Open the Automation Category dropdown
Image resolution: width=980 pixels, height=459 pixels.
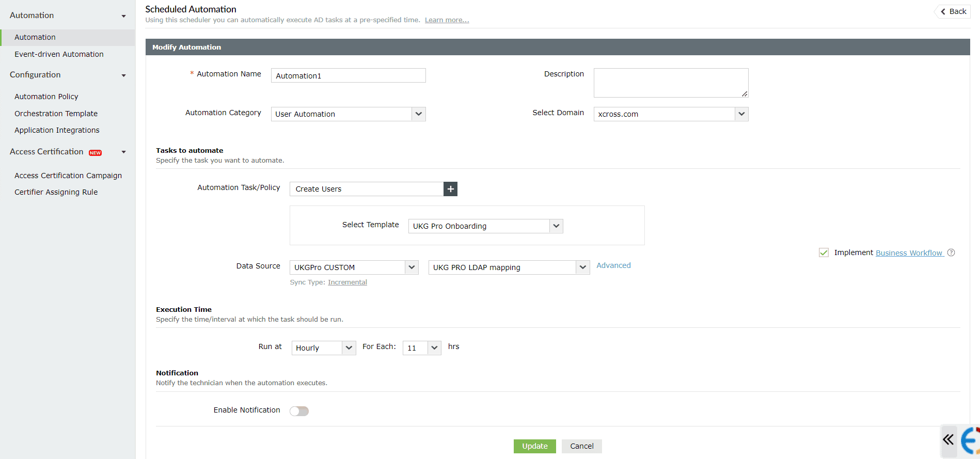click(349, 114)
